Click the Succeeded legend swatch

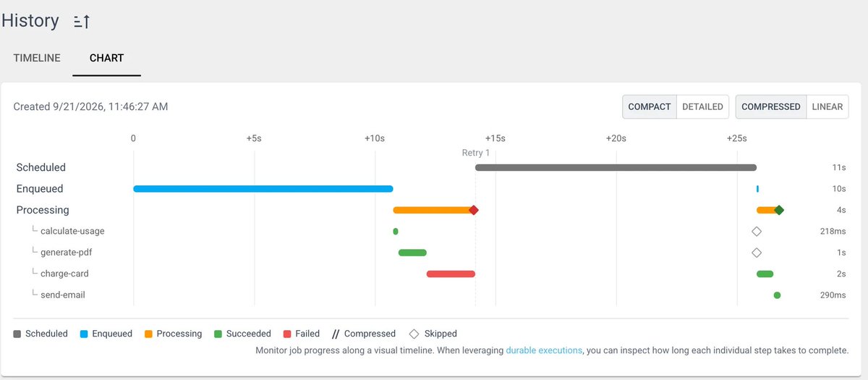point(218,334)
